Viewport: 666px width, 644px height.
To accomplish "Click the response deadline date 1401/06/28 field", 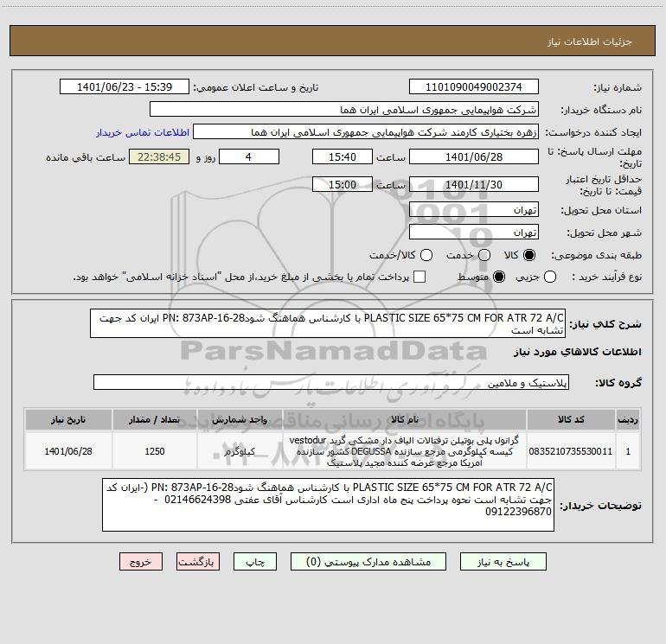I will pyautogui.click(x=474, y=156).
